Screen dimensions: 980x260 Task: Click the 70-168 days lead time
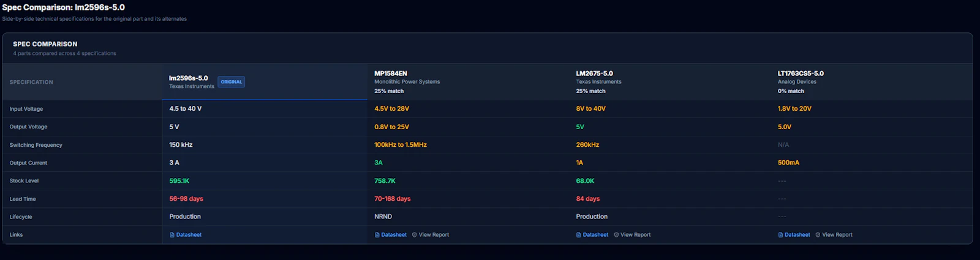coord(393,199)
